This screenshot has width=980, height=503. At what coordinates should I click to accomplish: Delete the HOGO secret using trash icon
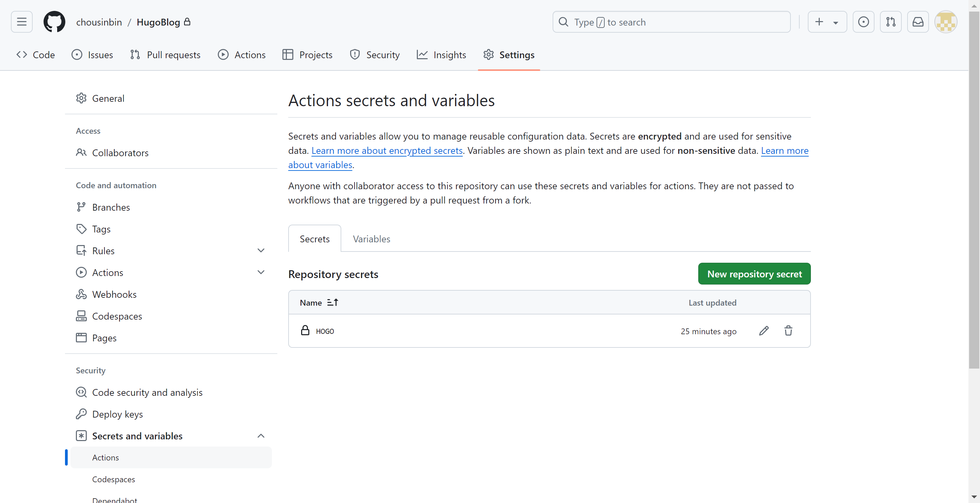click(788, 331)
